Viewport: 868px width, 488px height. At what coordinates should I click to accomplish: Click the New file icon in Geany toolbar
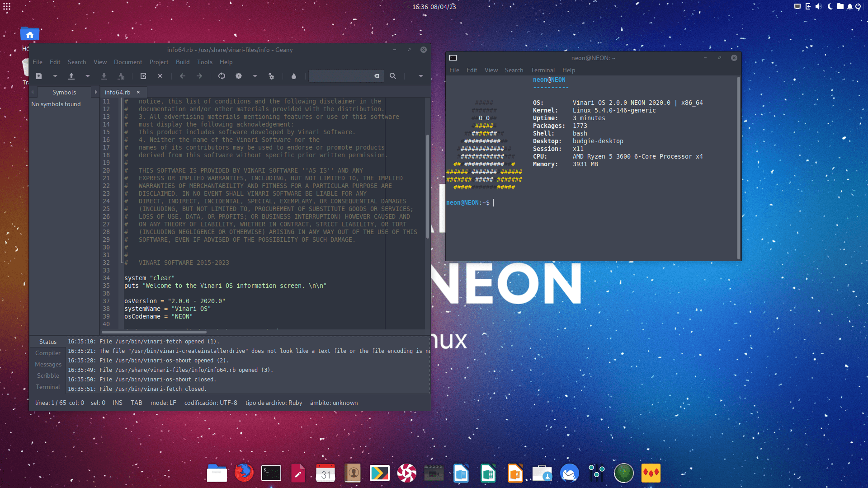click(39, 76)
